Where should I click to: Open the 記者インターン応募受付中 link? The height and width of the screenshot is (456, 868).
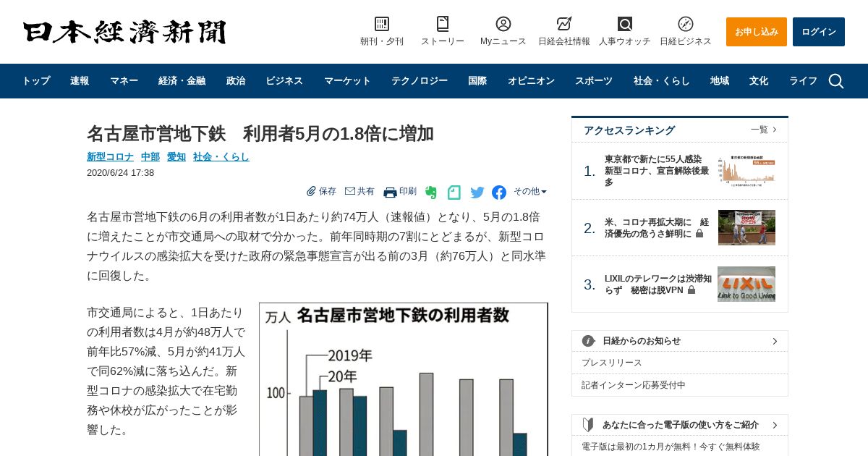tap(634, 385)
